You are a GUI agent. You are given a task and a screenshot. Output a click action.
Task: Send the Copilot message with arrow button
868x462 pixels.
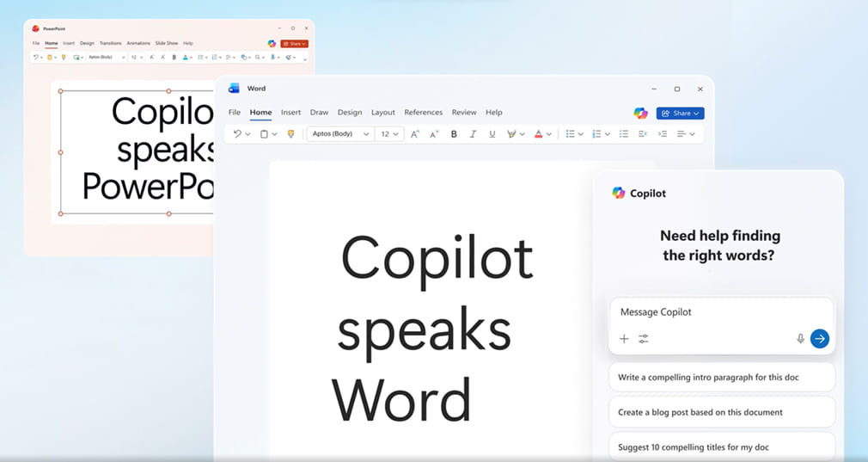820,339
